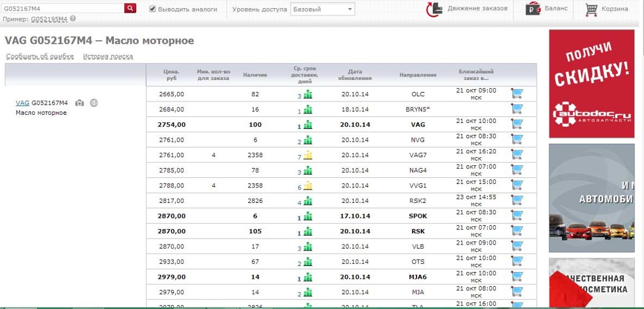Add VVG1 offer to cart
Screen dimensions: 644x309
[517, 185]
